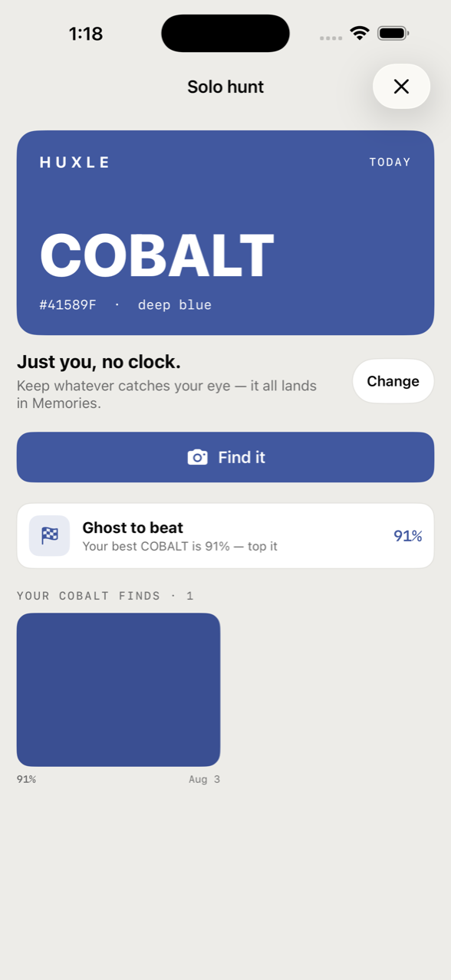The image size is (451, 980).
Task: Open the COBALT find thumbnail from Aug 3
Action: (x=118, y=689)
